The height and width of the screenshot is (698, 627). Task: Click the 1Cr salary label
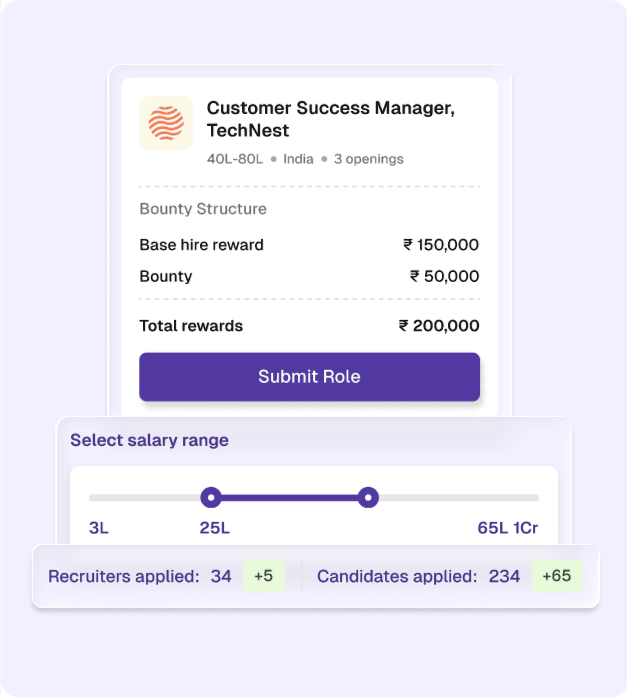point(526,528)
